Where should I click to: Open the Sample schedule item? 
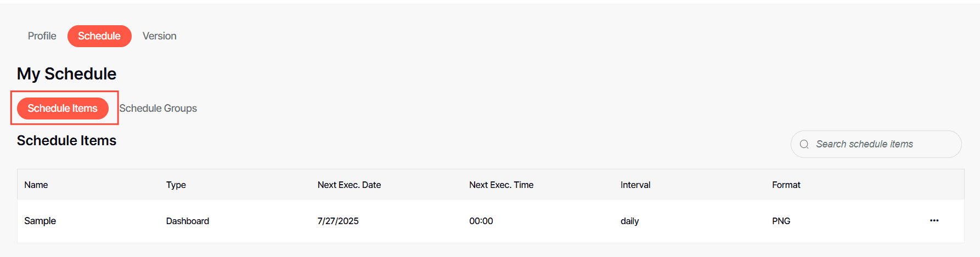coord(40,221)
